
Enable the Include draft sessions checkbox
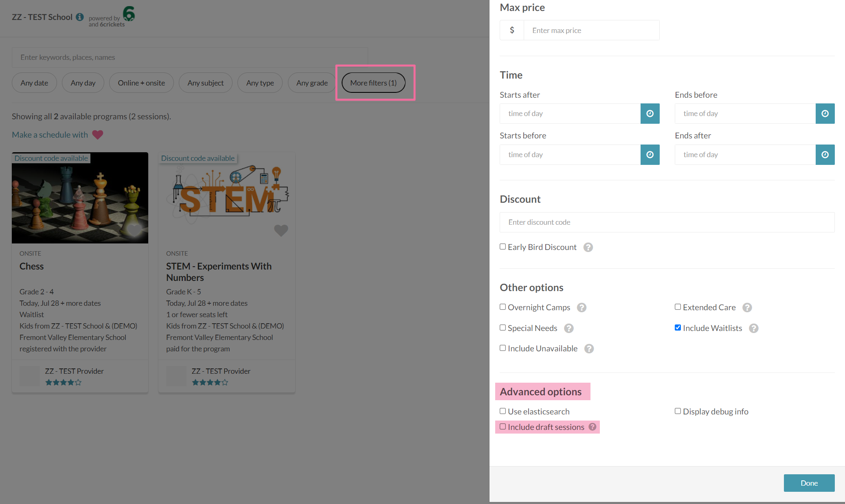[x=503, y=427]
